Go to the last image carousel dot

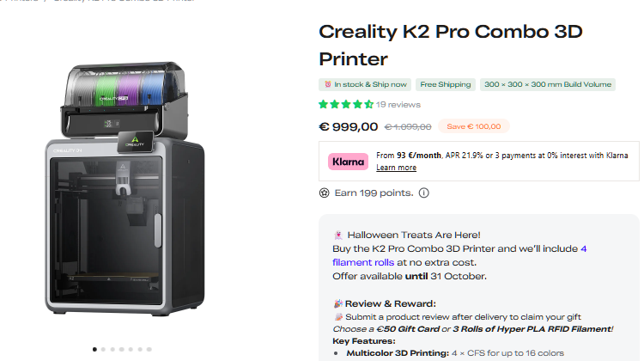pos(149,349)
